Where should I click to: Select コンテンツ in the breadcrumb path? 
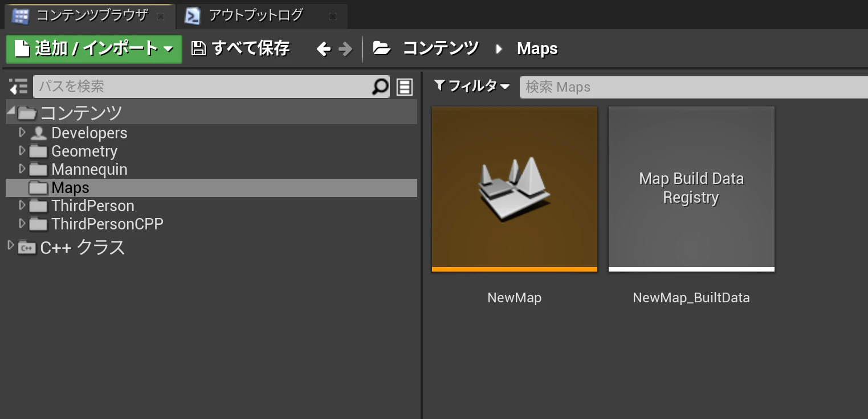coord(441,49)
